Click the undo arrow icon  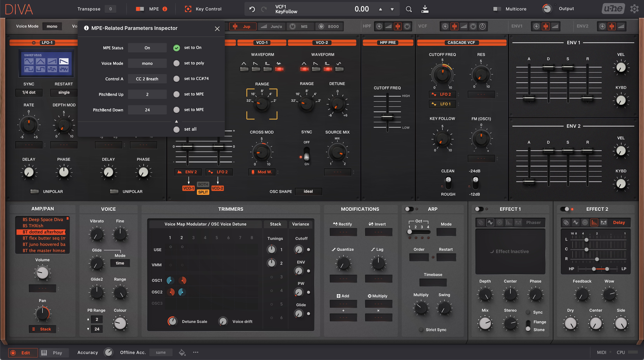(252, 9)
